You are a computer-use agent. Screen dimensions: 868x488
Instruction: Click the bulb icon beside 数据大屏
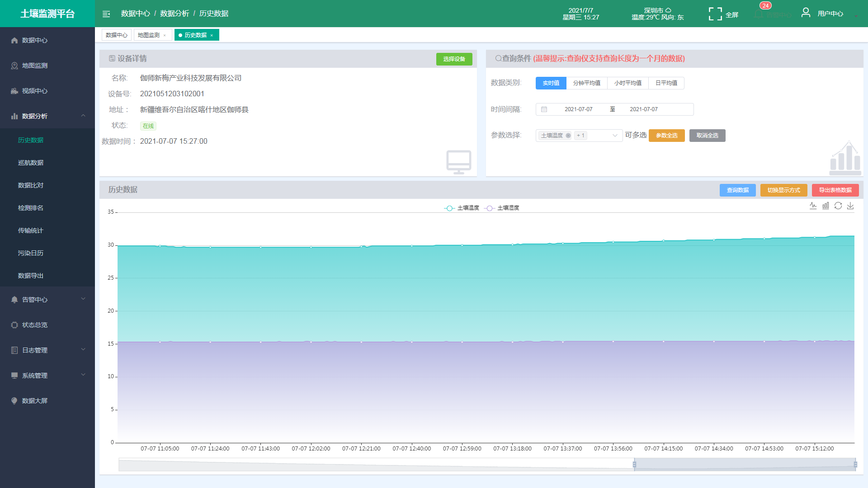(14, 401)
